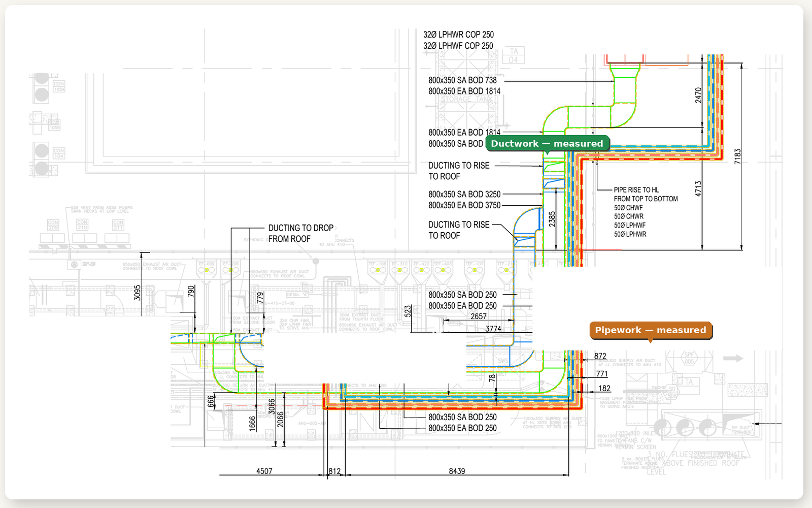Select the dimension value 771
Image resolution: width=812 pixels, height=508 pixels.
coord(602,373)
